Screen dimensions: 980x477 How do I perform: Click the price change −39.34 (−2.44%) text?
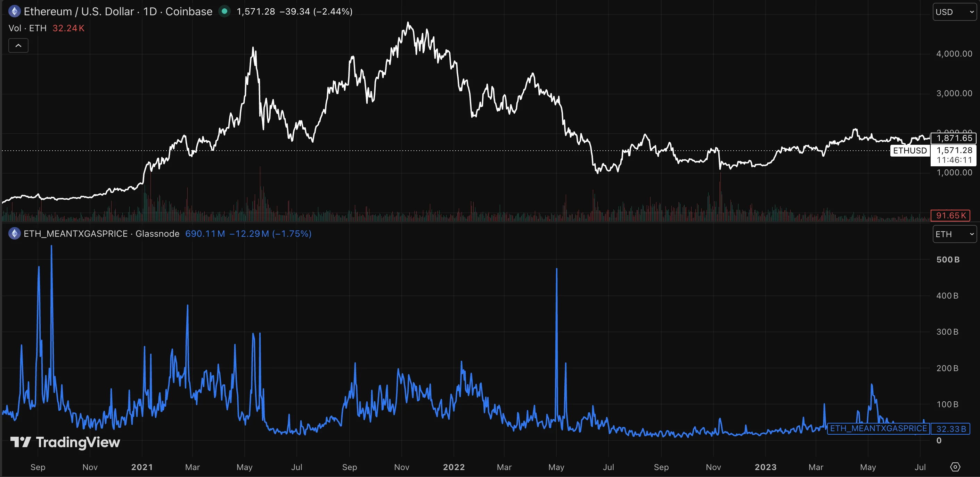tap(316, 11)
